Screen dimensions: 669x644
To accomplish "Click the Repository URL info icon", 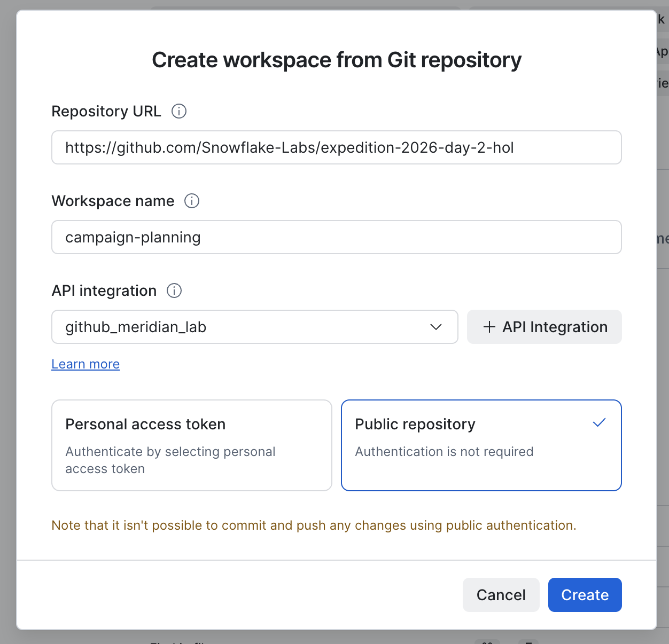I will [x=179, y=111].
